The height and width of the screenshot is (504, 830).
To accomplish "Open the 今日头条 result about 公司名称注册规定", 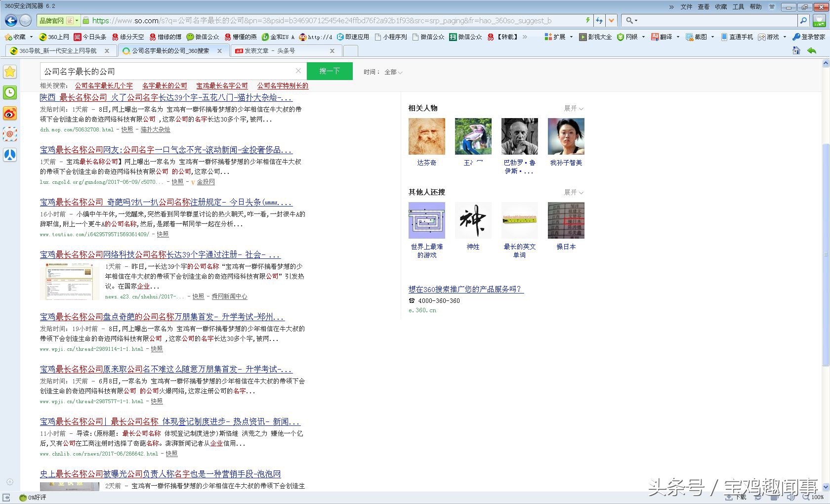I will tap(166, 202).
